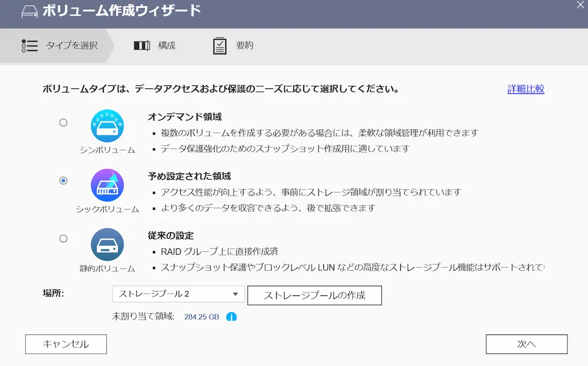
Task: Go to the 要約 wizard step
Action: [233, 46]
